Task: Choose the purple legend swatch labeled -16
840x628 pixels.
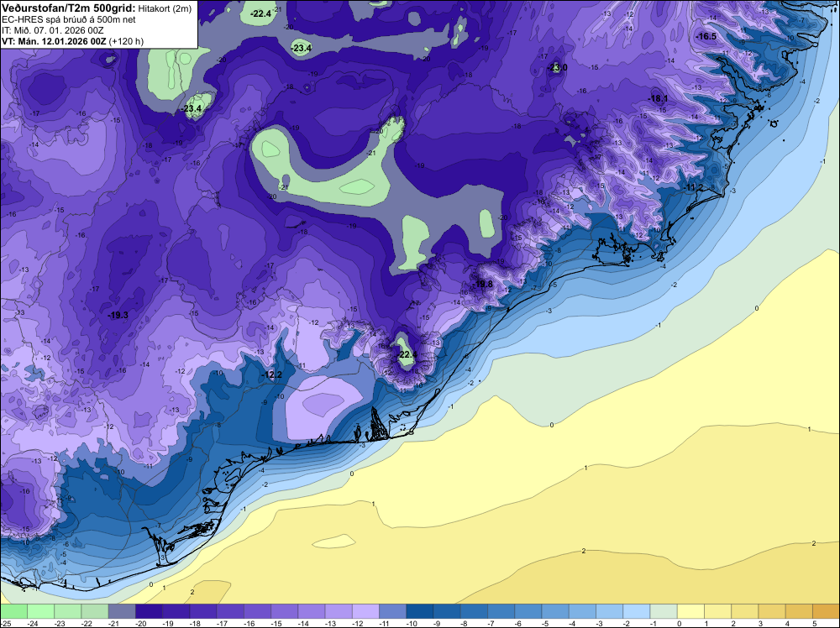Action: (x=257, y=611)
